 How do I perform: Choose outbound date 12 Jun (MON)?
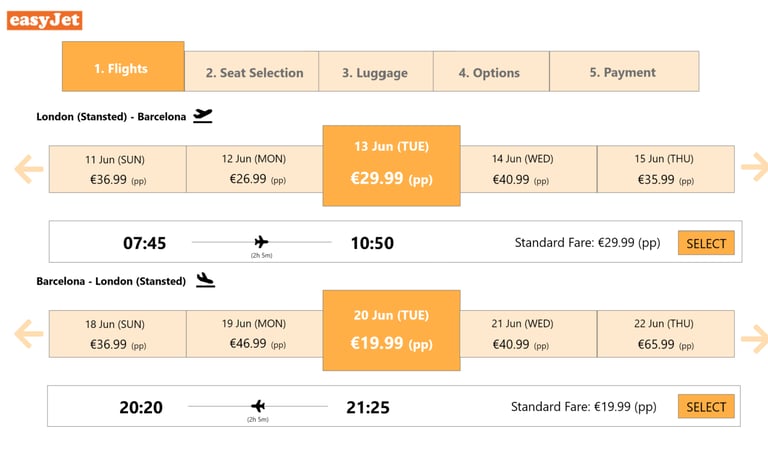click(254, 169)
